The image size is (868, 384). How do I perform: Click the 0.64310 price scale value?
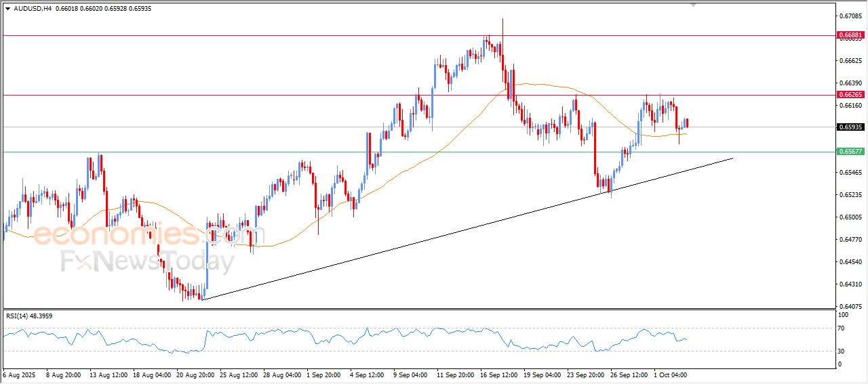click(850, 284)
